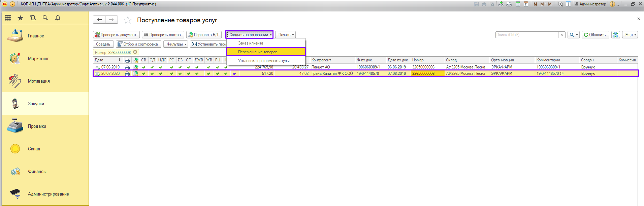Remove the Номер: 32650000006 filter chip
Viewport: 644px width, 206px height.
(135, 52)
